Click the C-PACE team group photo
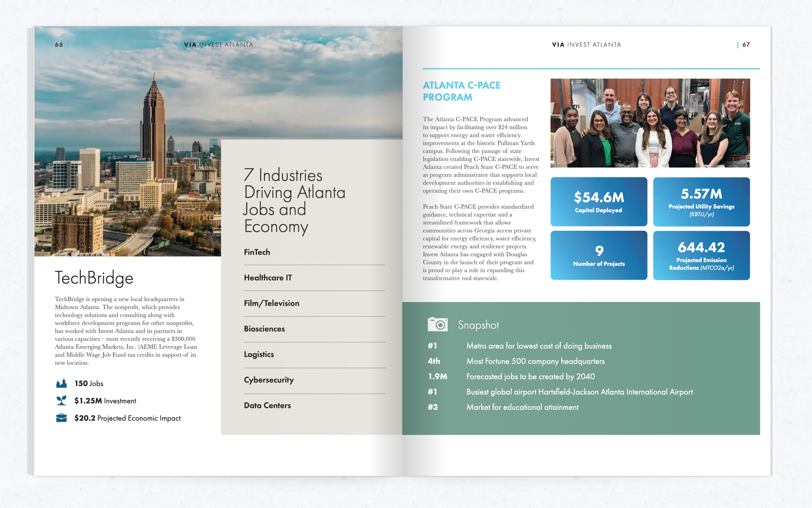The width and height of the screenshot is (812, 508). [x=650, y=123]
